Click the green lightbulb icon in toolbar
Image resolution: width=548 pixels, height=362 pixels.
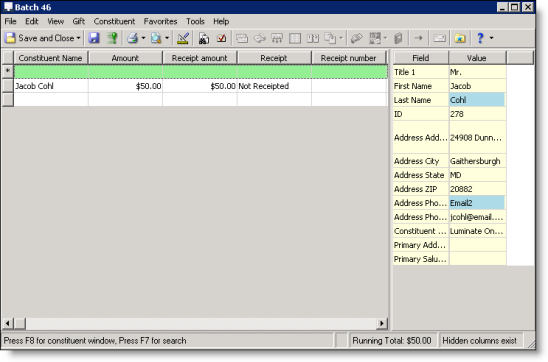pyautogui.click(x=112, y=38)
